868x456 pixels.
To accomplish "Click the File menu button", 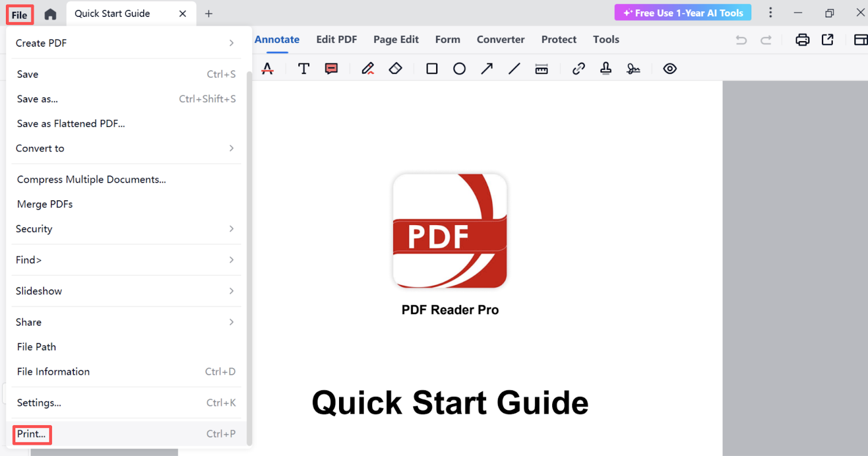I will pyautogui.click(x=20, y=15).
